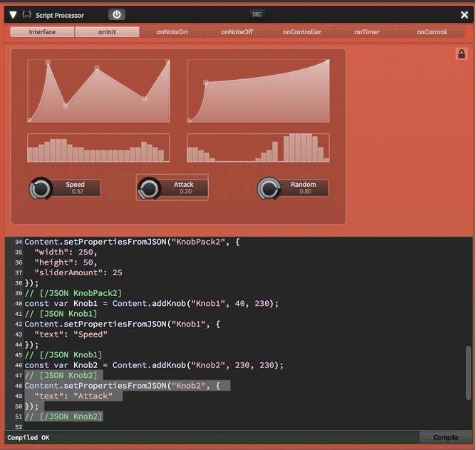Close the Script Processor panel

tap(465, 14)
